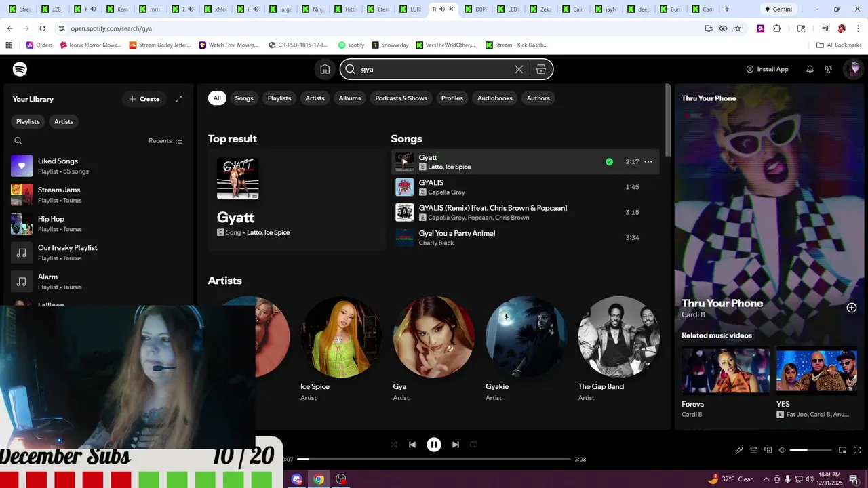Open the mini player icon
Image resolution: width=868 pixels, height=488 pixels.
pos(842,450)
